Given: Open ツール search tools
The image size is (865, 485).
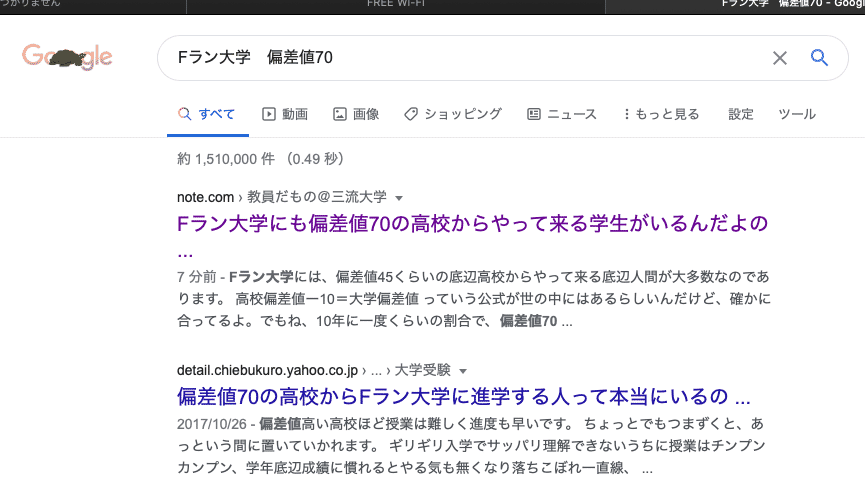Looking at the screenshot, I should [x=797, y=114].
